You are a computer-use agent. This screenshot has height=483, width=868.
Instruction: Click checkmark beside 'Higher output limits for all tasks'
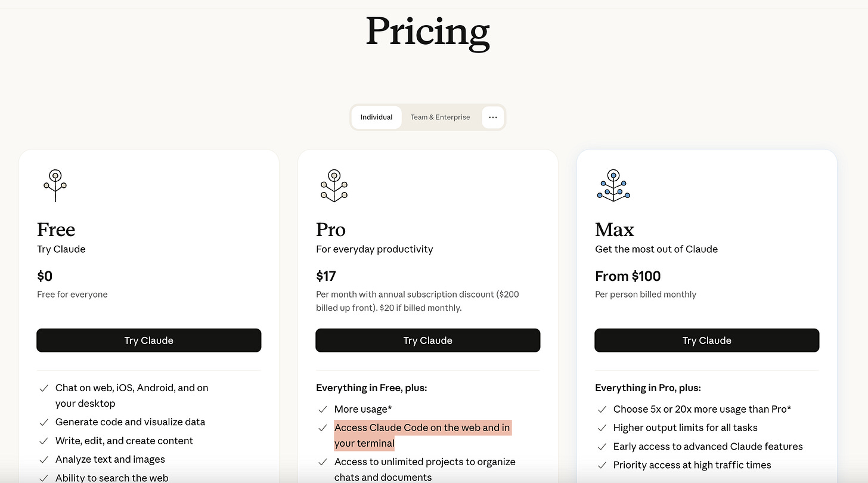pyautogui.click(x=602, y=428)
